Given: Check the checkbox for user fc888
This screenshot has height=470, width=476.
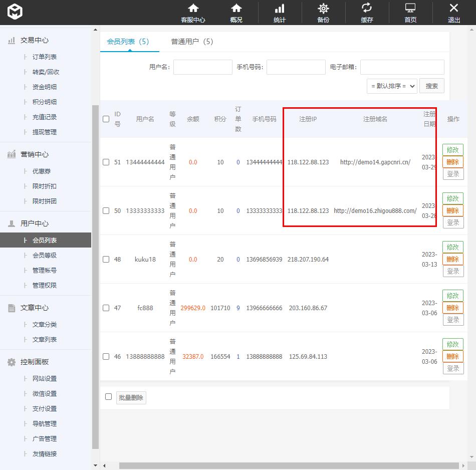Looking at the screenshot, I should click(106, 308).
